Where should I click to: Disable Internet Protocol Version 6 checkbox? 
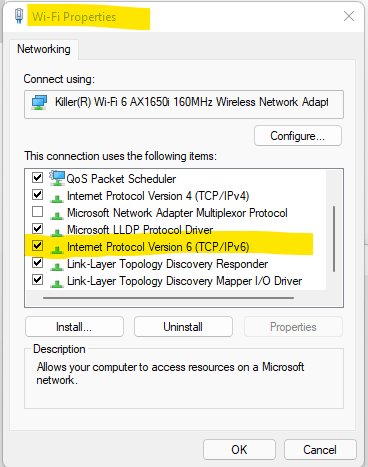tap(37, 246)
